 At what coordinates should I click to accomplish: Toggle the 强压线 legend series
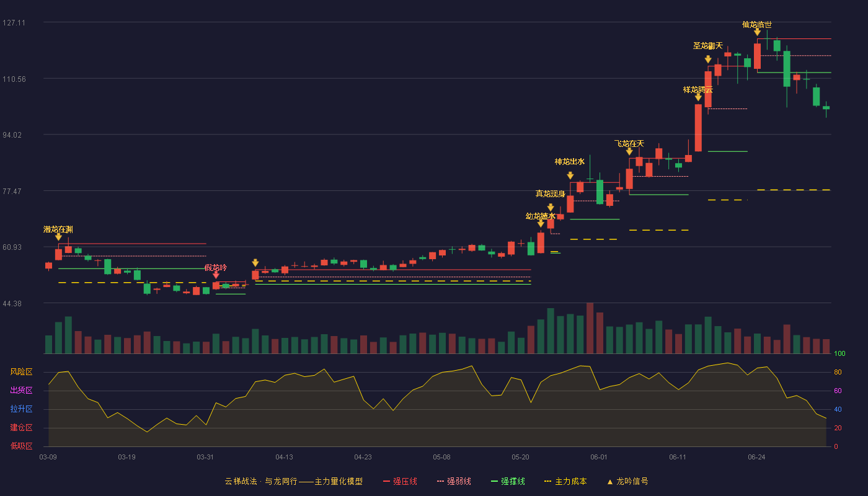click(400, 481)
